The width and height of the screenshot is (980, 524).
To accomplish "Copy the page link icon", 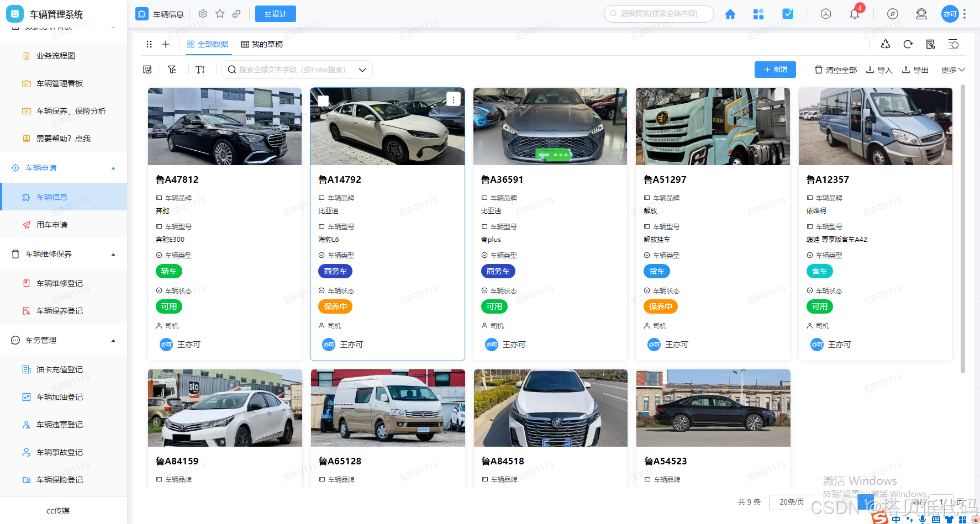I will 236,14.
